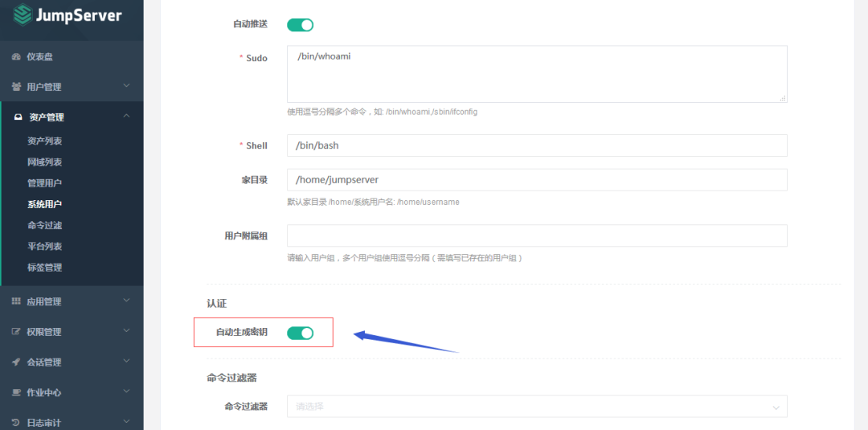Image resolution: width=868 pixels, height=430 pixels.
Task: Expand the 作业中心 menu chevron
Action: coord(126,391)
